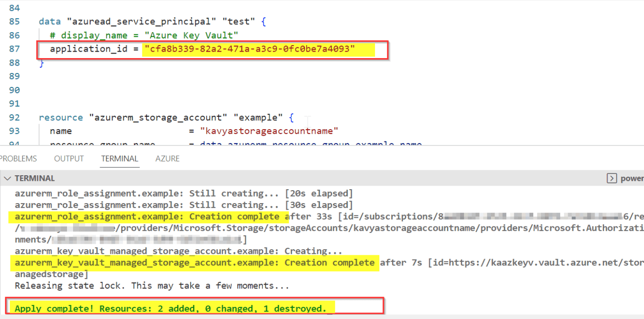The width and height of the screenshot is (644, 319).
Task: Collapse the TERMINAL panel header chevron
Action: [x=7, y=178]
